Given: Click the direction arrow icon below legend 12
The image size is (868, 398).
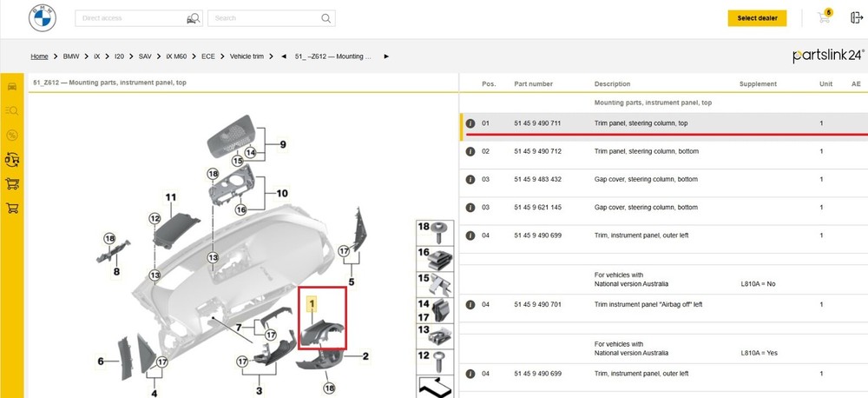Looking at the screenshot, I should pos(435,387).
